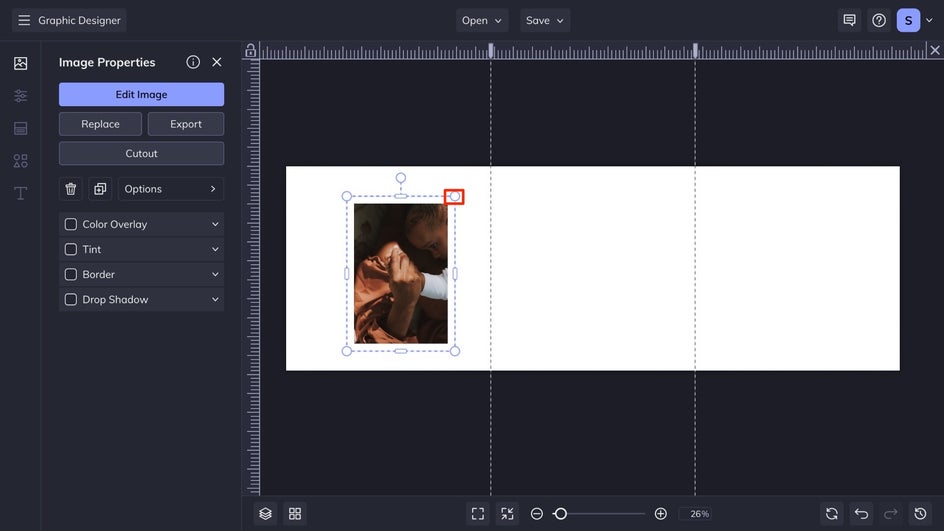Image resolution: width=944 pixels, height=531 pixels.
Task: Toggle the grid view icon
Action: click(x=295, y=514)
